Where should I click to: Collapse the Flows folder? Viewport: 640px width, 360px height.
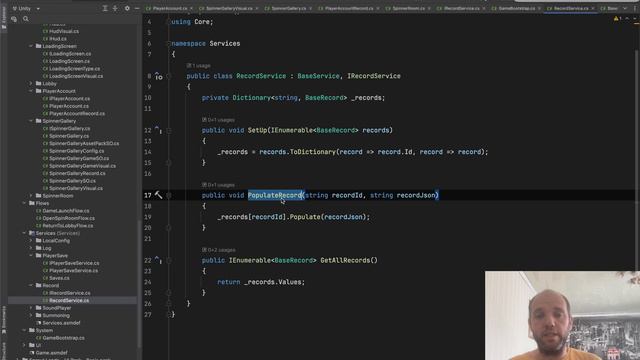point(24,203)
